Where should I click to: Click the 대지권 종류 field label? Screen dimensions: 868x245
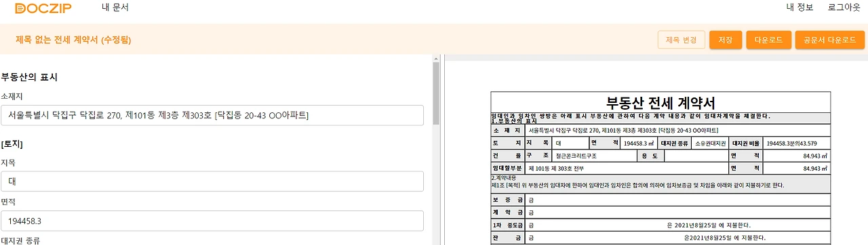(20, 240)
